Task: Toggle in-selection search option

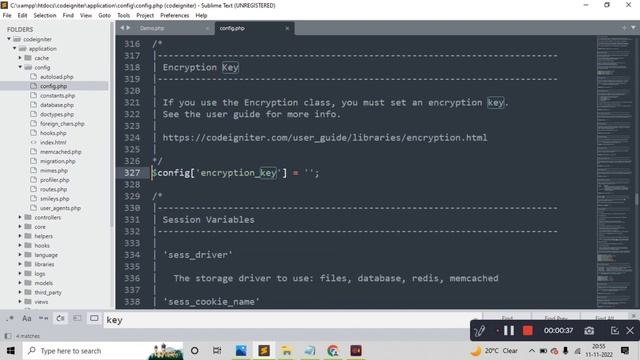Action: [77, 318]
